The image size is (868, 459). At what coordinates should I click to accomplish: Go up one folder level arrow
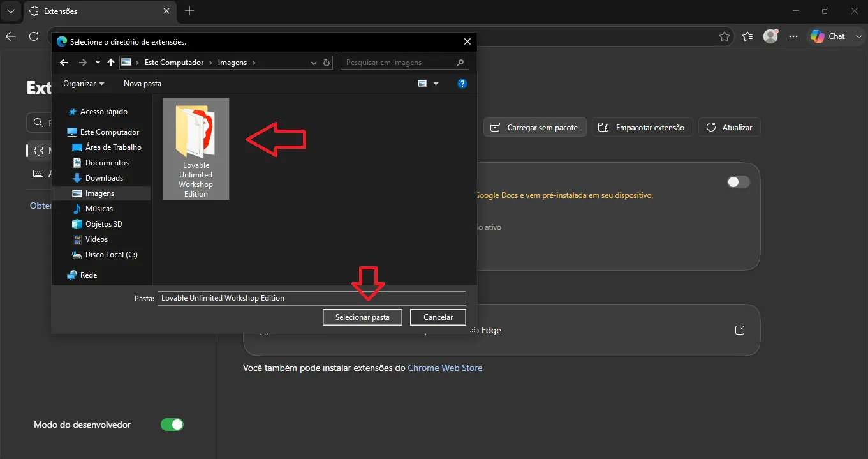point(111,63)
